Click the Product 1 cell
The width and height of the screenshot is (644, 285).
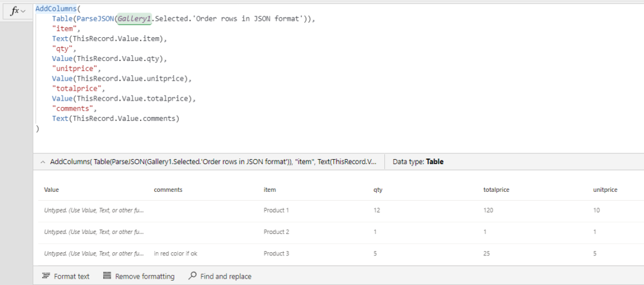pos(276,210)
